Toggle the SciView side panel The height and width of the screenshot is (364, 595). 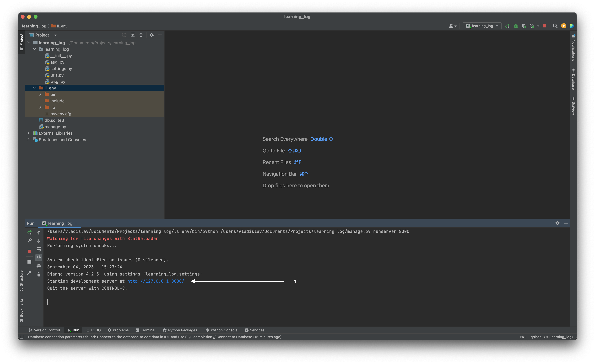[573, 106]
